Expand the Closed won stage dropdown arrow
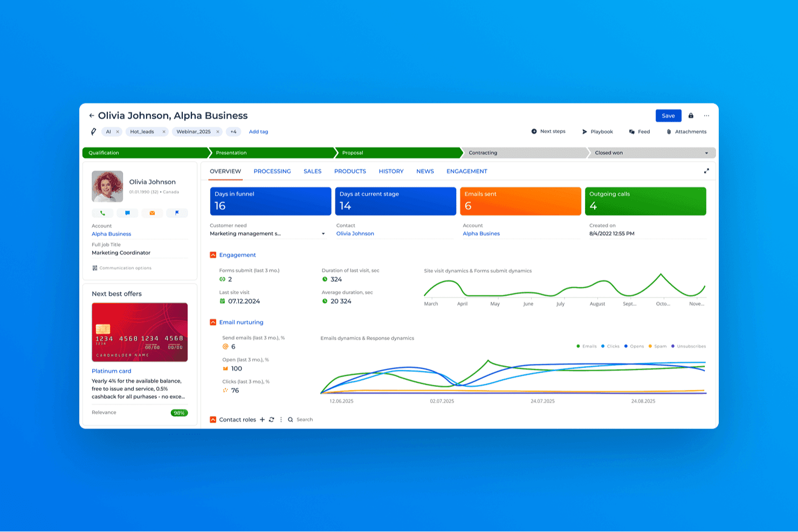Screen dimensions: 798x532 pyautogui.click(x=706, y=153)
